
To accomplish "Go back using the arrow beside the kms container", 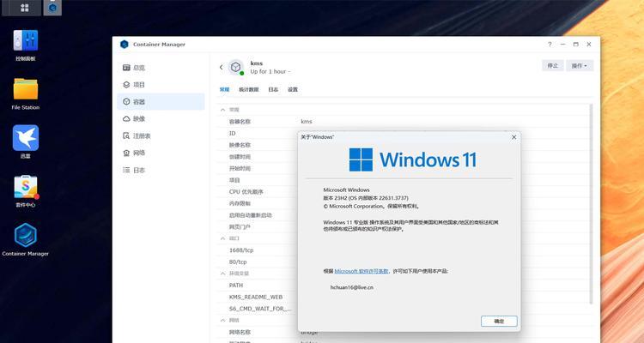I will coord(221,67).
